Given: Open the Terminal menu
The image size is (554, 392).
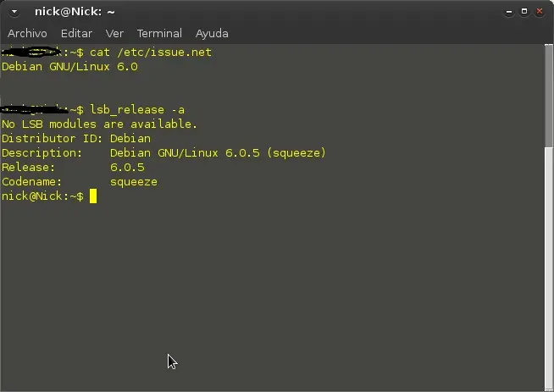Looking at the screenshot, I should [x=159, y=34].
